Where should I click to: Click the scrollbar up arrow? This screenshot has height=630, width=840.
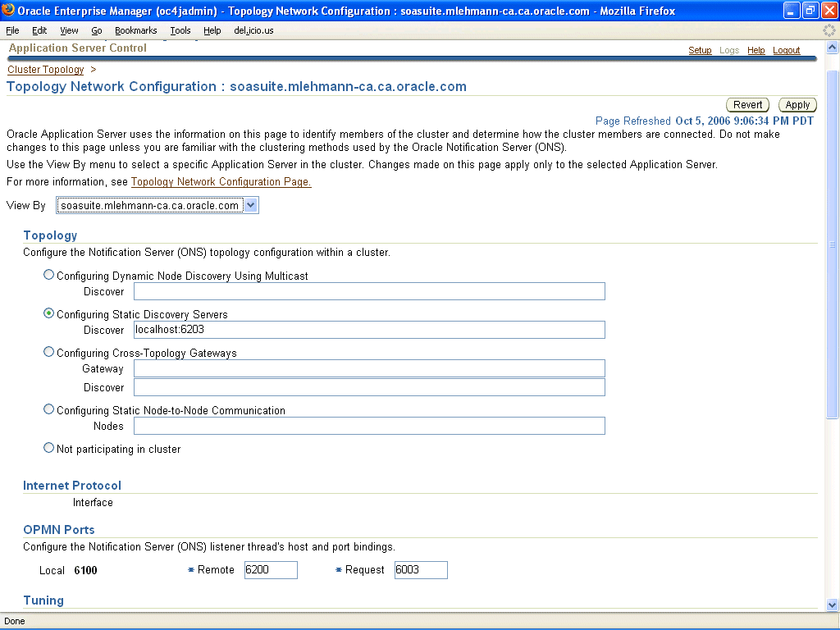[832, 47]
